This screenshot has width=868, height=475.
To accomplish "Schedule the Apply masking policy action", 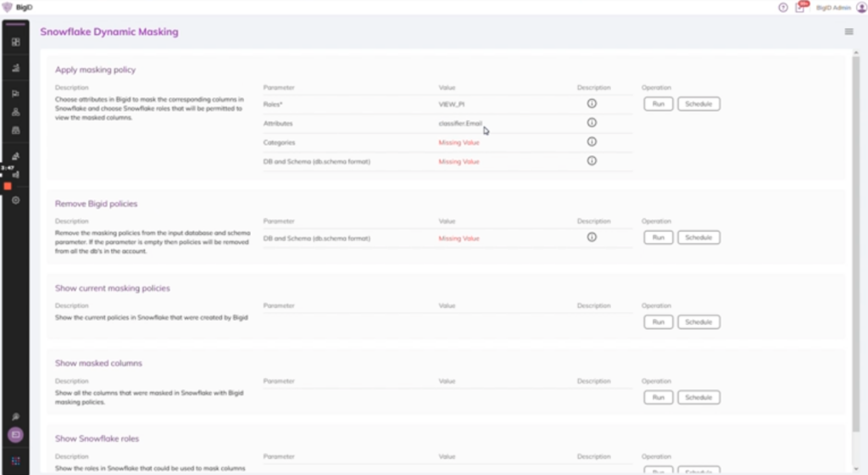I will click(698, 103).
